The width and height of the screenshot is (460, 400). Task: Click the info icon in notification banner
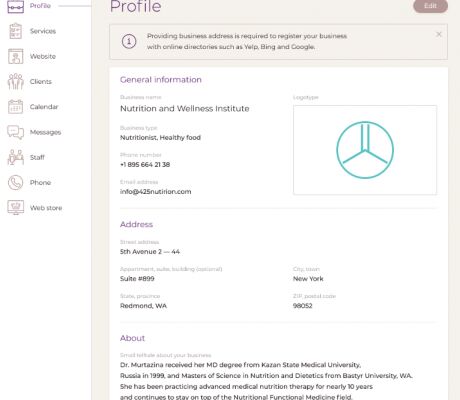point(129,42)
